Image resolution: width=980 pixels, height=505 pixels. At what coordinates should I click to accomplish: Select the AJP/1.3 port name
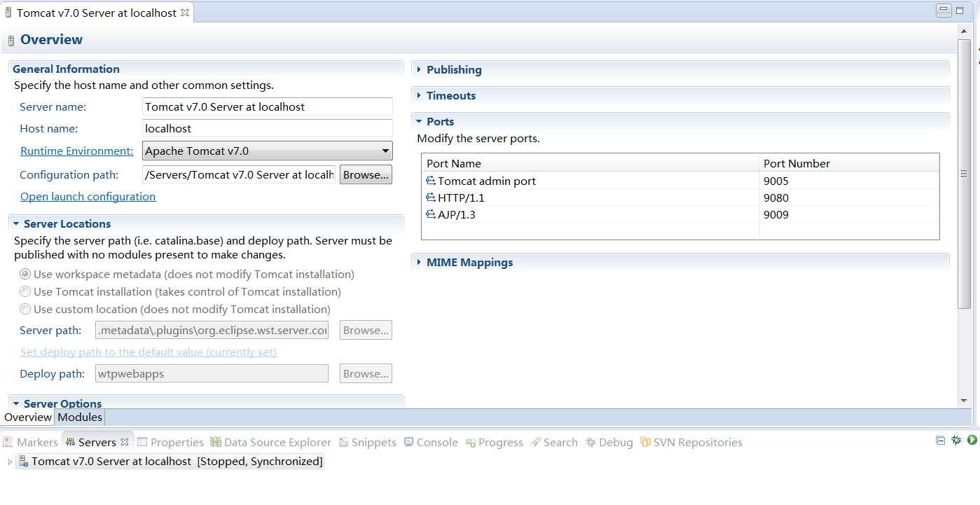pos(457,214)
